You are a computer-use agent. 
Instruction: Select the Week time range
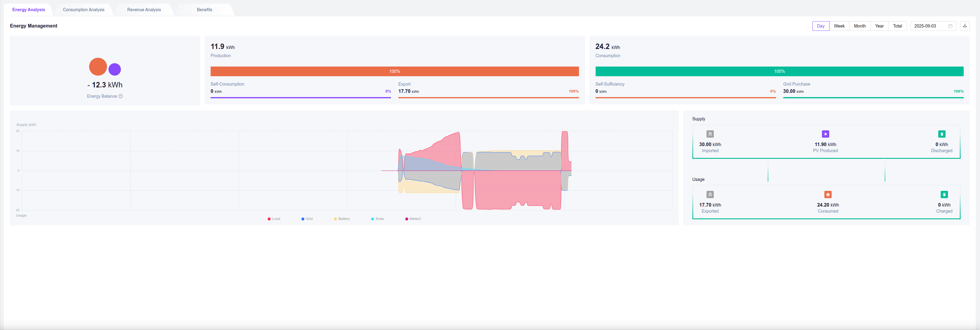click(x=839, y=26)
